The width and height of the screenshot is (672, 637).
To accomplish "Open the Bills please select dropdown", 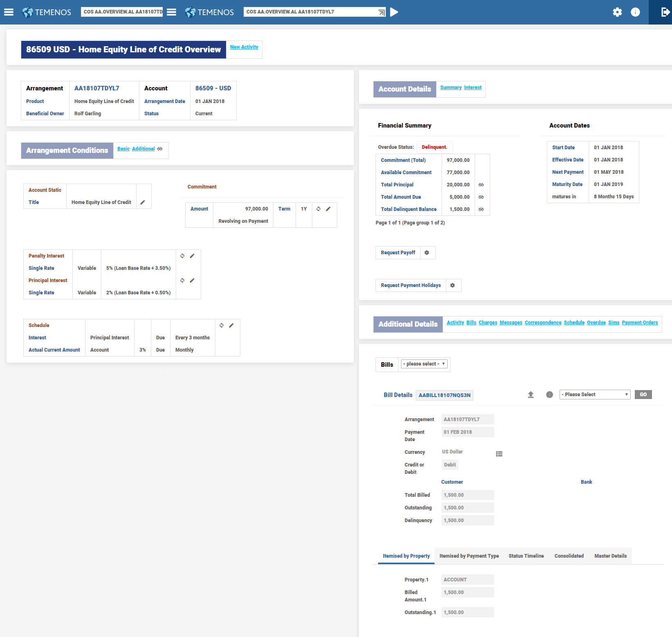I will coord(424,364).
